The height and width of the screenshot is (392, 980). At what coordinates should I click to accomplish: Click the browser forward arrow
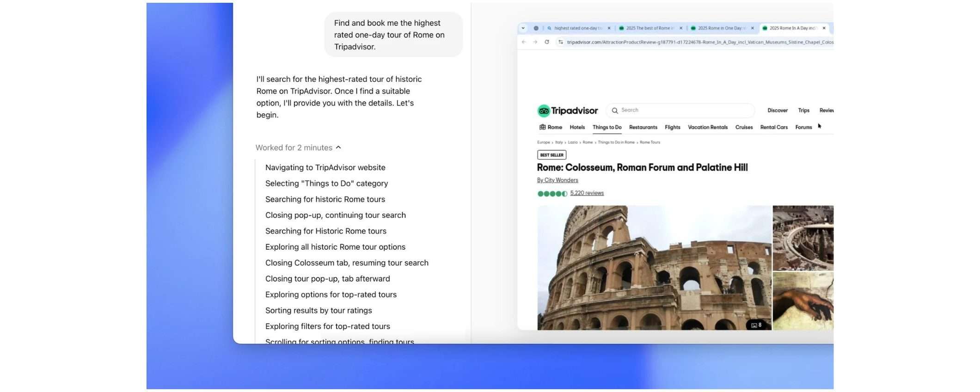(x=535, y=42)
